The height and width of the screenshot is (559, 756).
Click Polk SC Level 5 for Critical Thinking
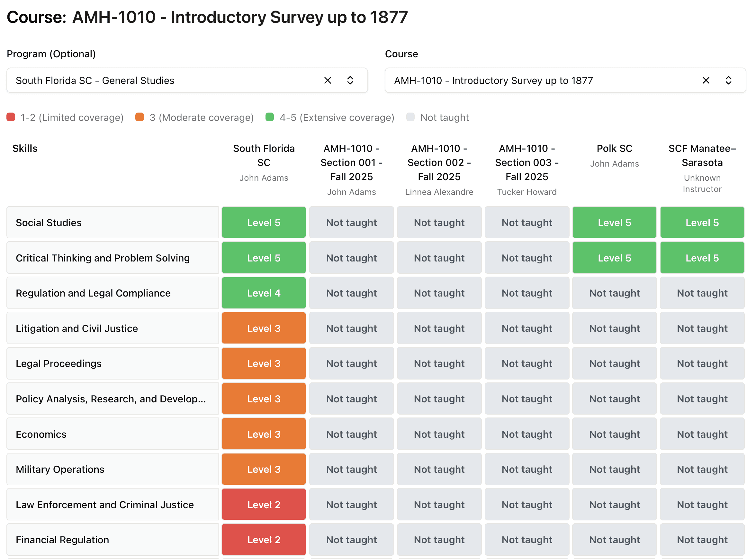[614, 258]
